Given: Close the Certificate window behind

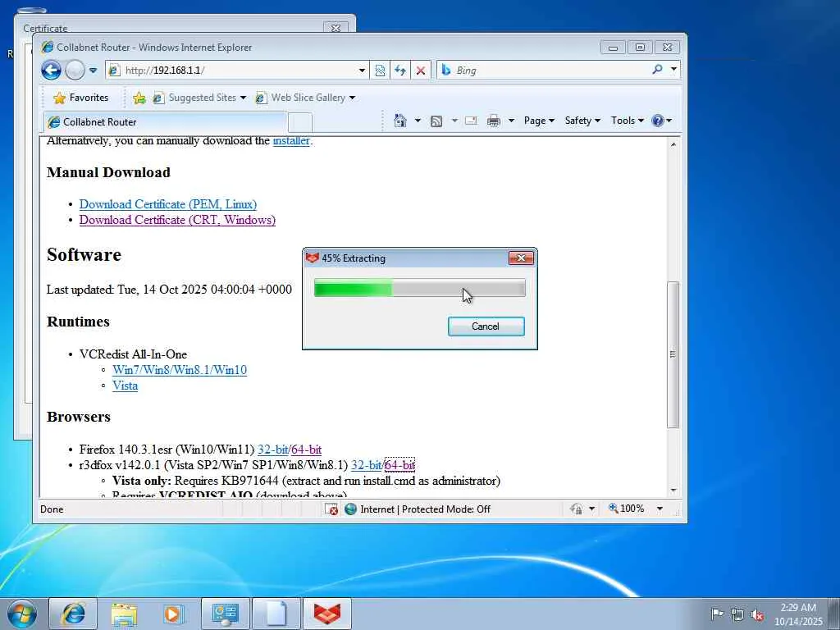Looking at the screenshot, I should click(x=336, y=28).
